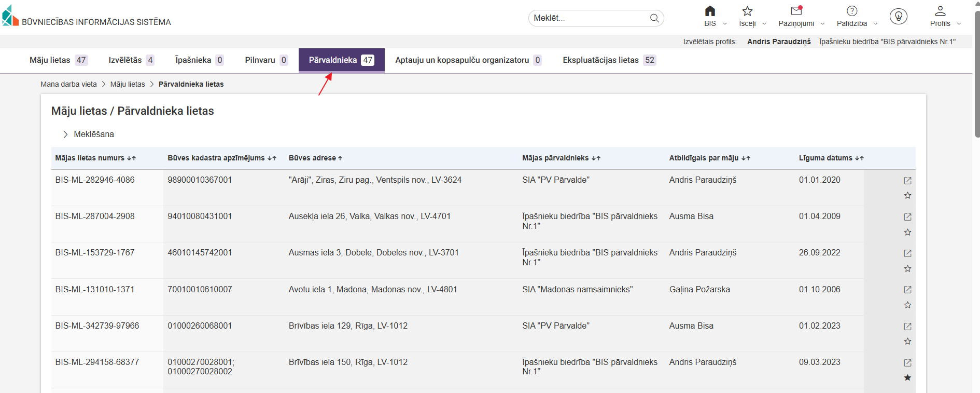Click the BIS home icon
The height and width of the screenshot is (393, 980).
(x=710, y=11)
